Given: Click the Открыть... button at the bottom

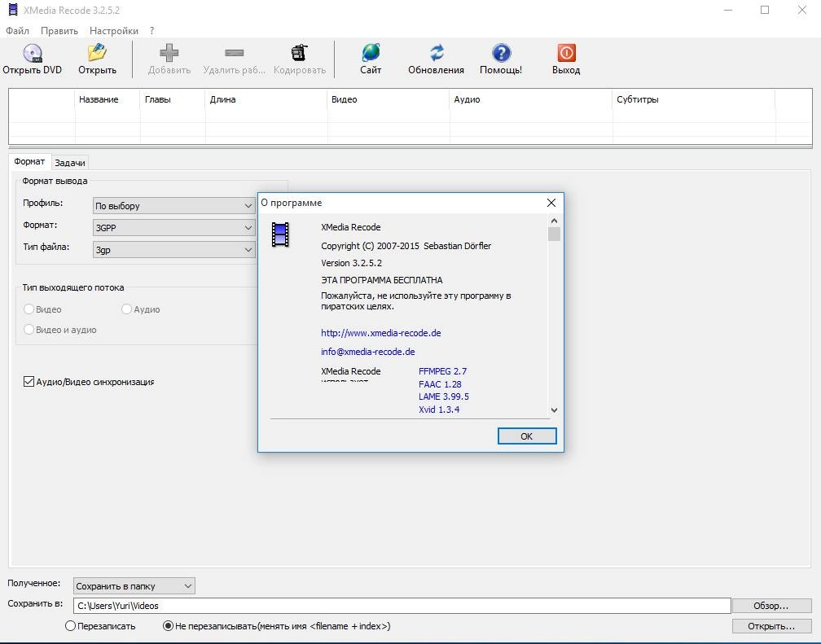Looking at the screenshot, I should (x=771, y=626).
